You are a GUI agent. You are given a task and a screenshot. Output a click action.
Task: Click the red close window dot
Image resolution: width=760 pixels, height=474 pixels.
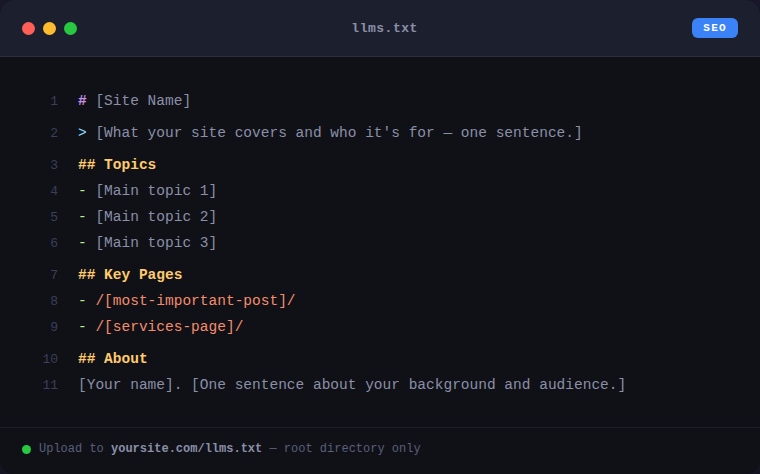point(29,29)
